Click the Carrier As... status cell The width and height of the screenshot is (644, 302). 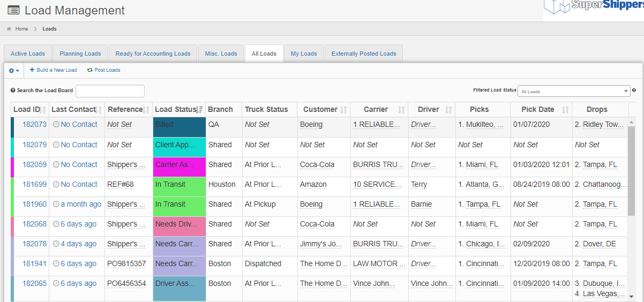pyautogui.click(x=179, y=167)
